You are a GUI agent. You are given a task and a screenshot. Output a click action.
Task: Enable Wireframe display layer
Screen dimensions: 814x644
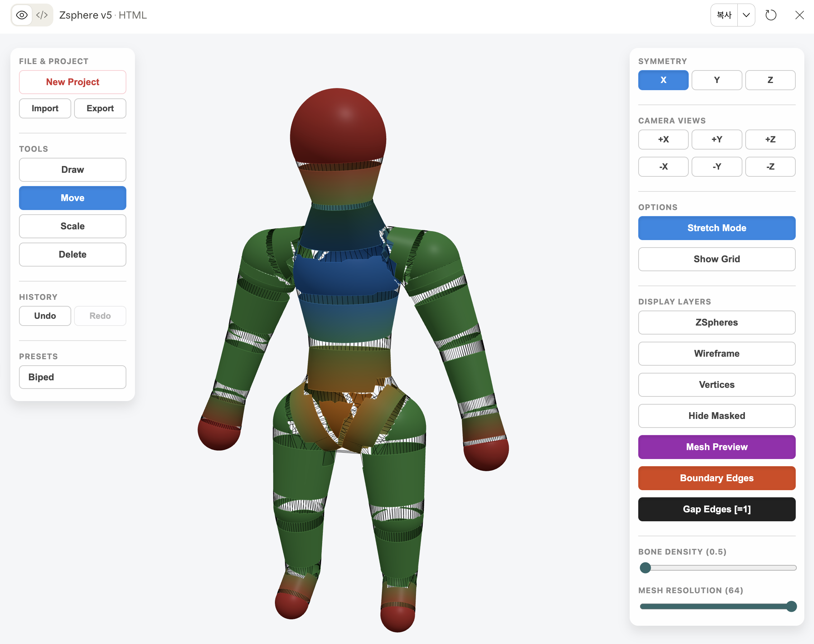[716, 353]
